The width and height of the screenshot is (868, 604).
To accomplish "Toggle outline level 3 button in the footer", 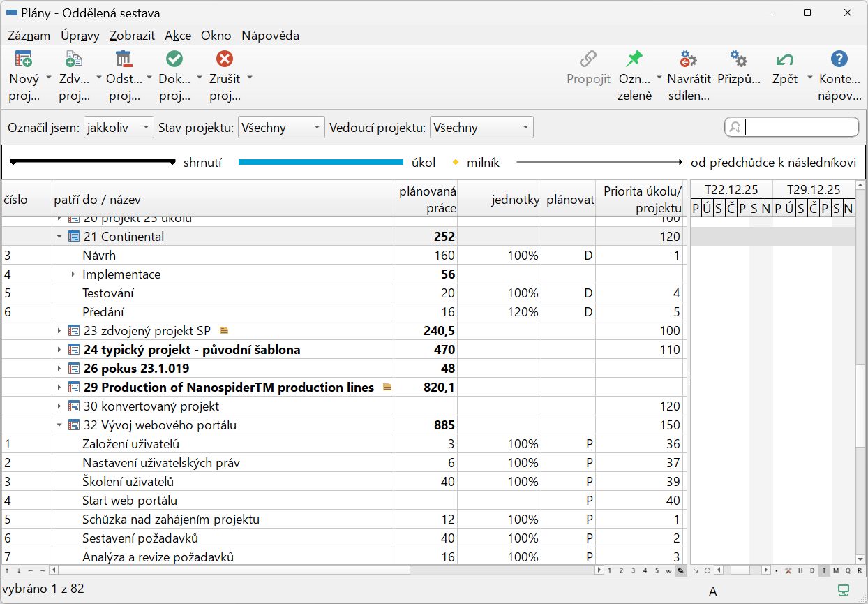I will (x=633, y=570).
